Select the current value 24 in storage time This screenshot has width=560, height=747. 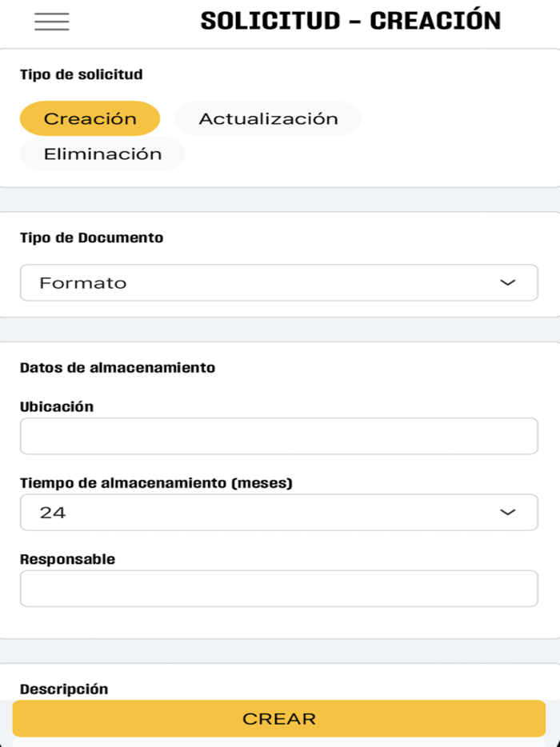pyautogui.click(x=51, y=512)
